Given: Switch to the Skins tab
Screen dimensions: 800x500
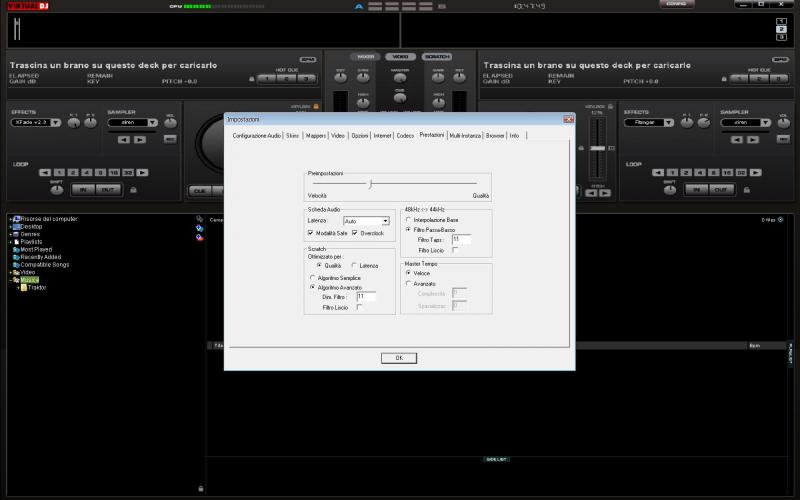Looking at the screenshot, I should click(x=292, y=136).
